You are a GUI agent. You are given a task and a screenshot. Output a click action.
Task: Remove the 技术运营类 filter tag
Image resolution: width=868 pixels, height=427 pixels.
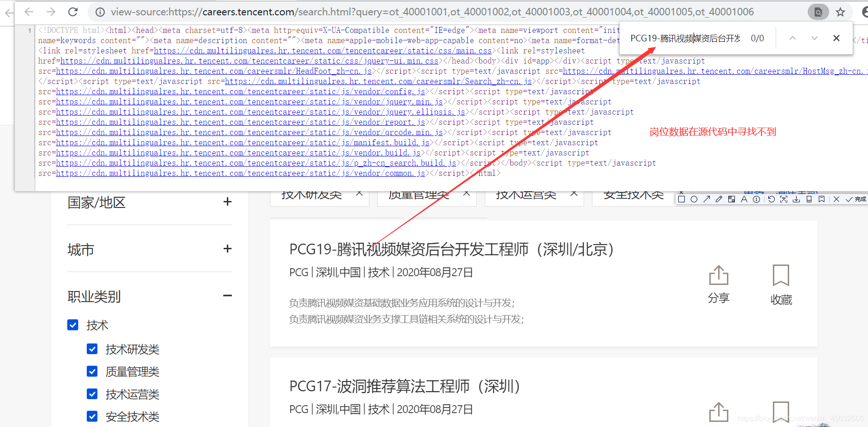574,194
